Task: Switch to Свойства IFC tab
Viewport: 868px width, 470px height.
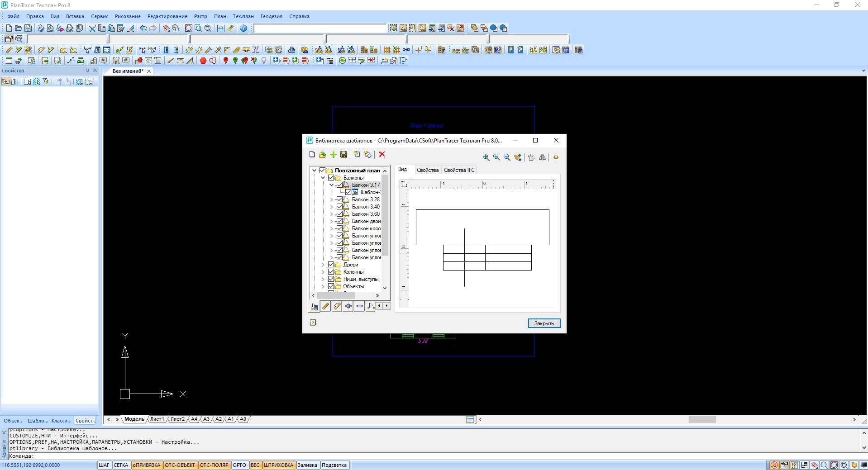Action: tap(459, 170)
